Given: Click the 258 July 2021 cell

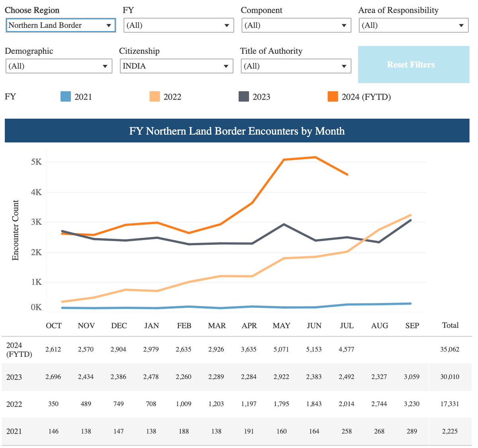Looking at the screenshot, I should 347,431.
